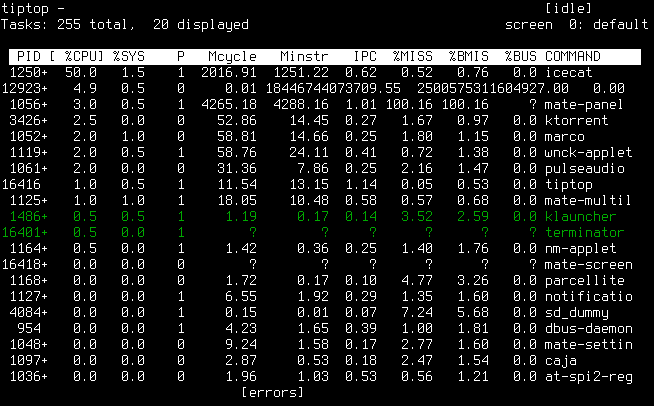Click the PID column header
Screen dimensions: 654x406
(29, 56)
